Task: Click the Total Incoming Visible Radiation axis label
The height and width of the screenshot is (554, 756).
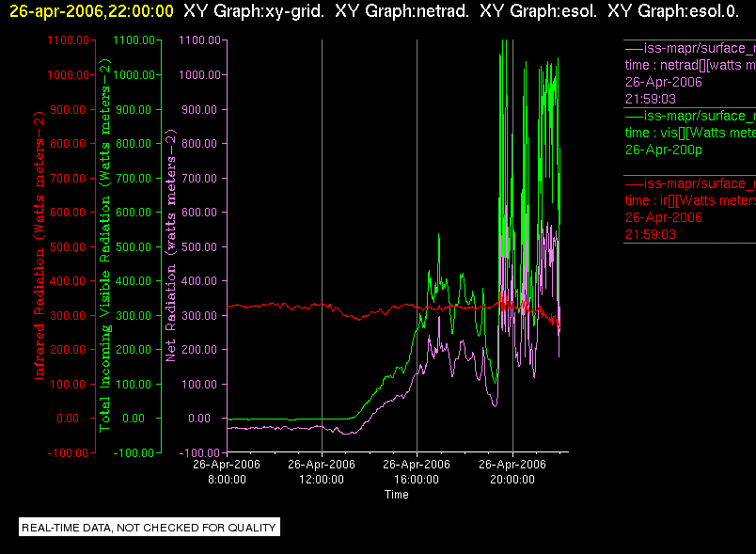Action: click(x=104, y=245)
